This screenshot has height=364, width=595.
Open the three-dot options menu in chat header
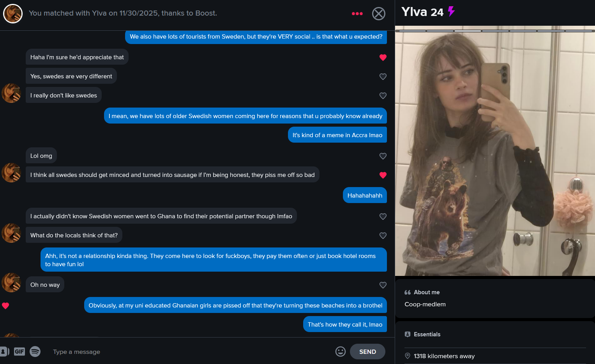357,14
